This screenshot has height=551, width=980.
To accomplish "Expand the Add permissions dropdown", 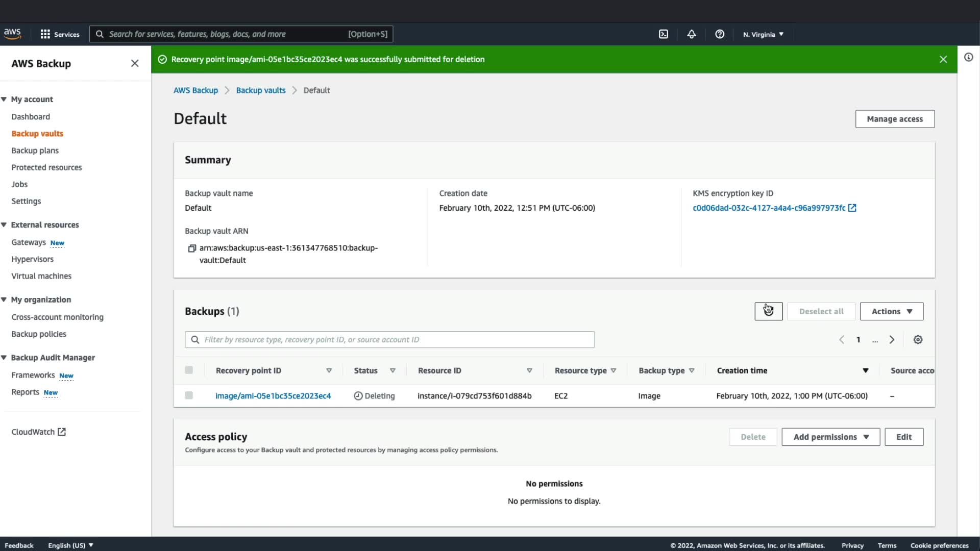I will [830, 437].
